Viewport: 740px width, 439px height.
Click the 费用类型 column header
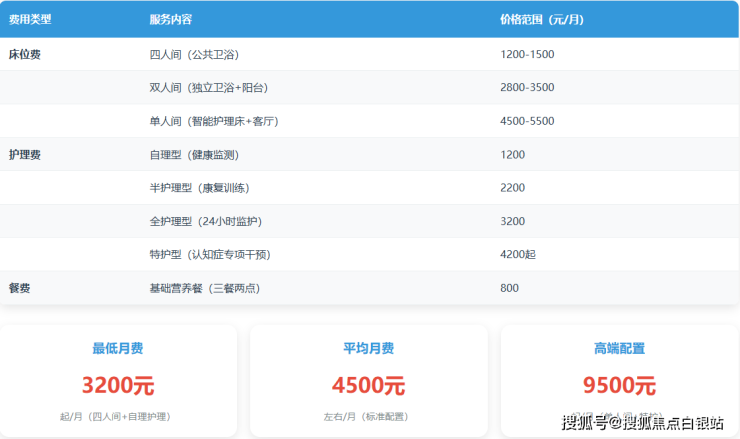[30, 19]
